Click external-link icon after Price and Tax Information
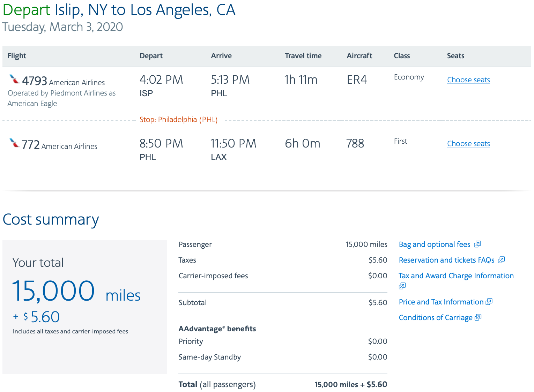The image size is (534, 392). pyautogui.click(x=489, y=302)
